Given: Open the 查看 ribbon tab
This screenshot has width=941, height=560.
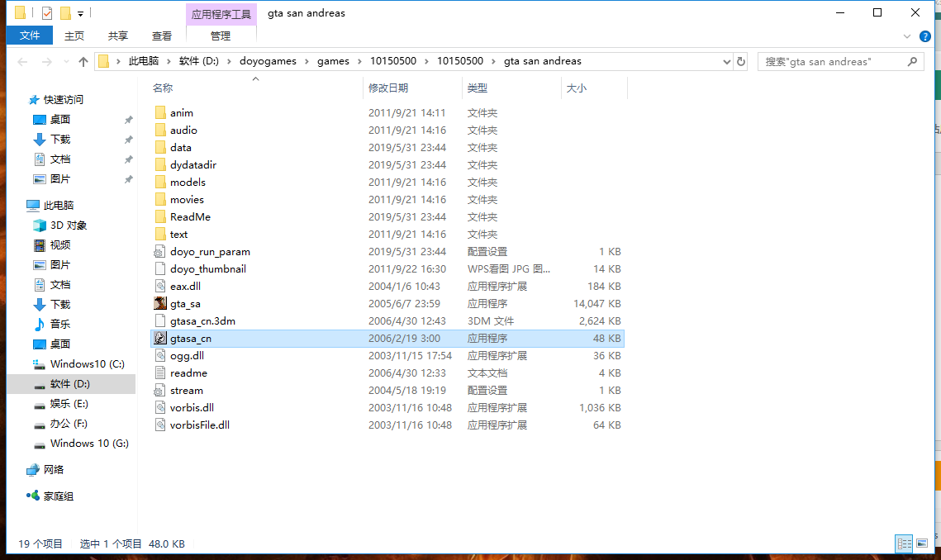Looking at the screenshot, I should click(x=161, y=36).
